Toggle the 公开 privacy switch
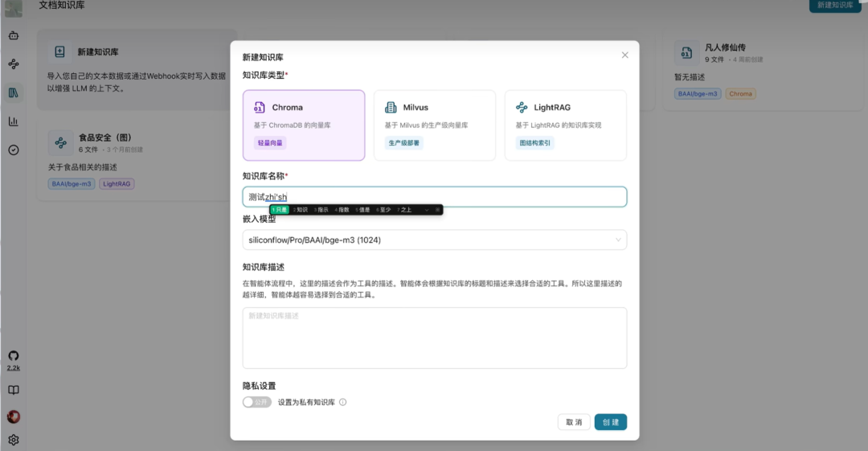The height and width of the screenshot is (451, 868). [257, 402]
